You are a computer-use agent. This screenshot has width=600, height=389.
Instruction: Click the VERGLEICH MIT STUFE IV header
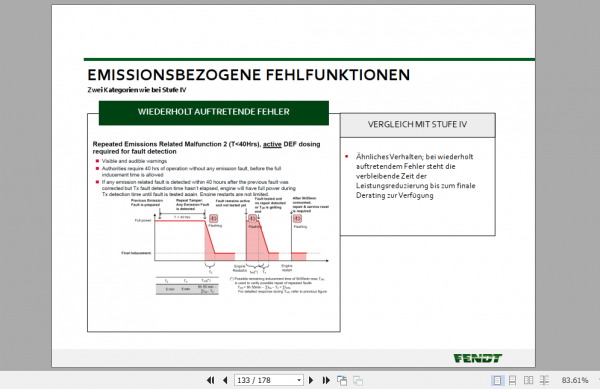[417, 125]
